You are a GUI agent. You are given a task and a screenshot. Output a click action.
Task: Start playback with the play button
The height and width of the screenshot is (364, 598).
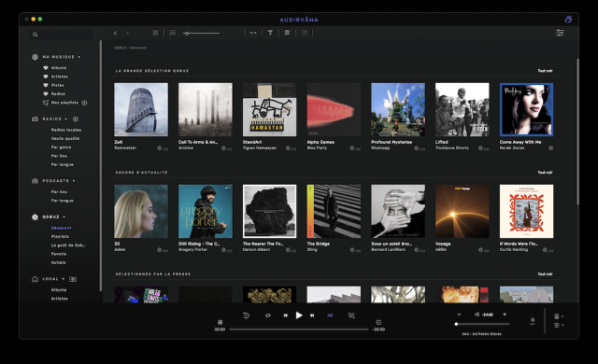click(x=299, y=315)
